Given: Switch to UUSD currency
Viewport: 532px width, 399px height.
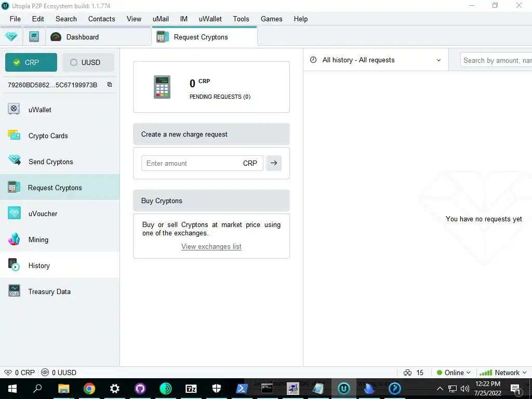Looking at the screenshot, I should coord(88,62).
